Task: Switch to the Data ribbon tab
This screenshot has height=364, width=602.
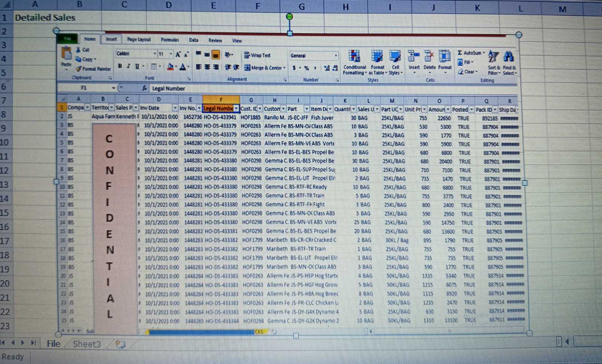Action: tap(194, 40)
